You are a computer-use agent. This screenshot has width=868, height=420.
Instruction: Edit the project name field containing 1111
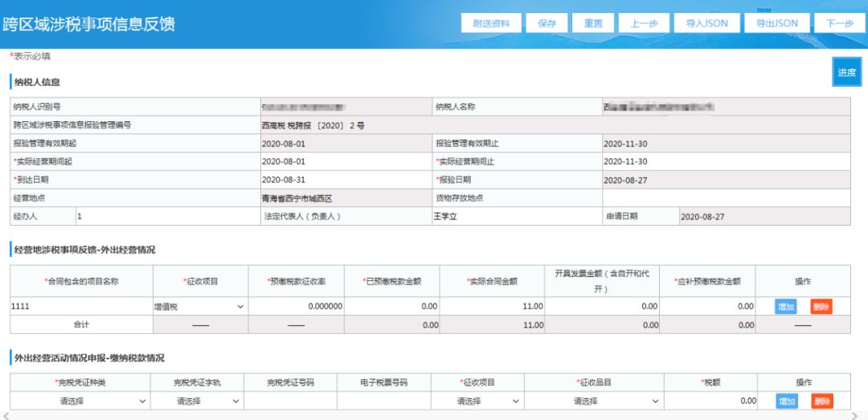click(81, 306)
